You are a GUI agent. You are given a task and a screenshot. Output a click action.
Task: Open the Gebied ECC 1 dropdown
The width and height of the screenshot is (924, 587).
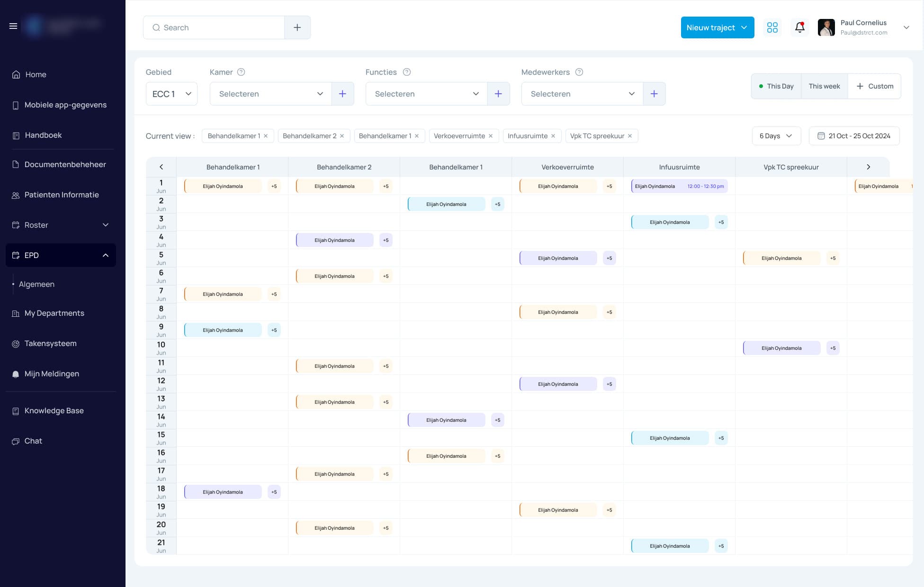171,93
